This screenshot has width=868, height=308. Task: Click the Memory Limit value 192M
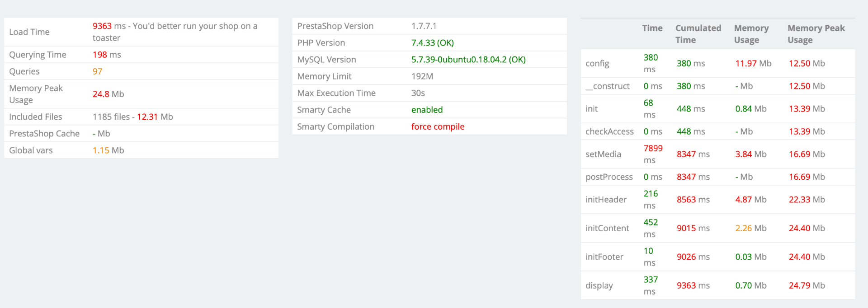coord(422,76)
